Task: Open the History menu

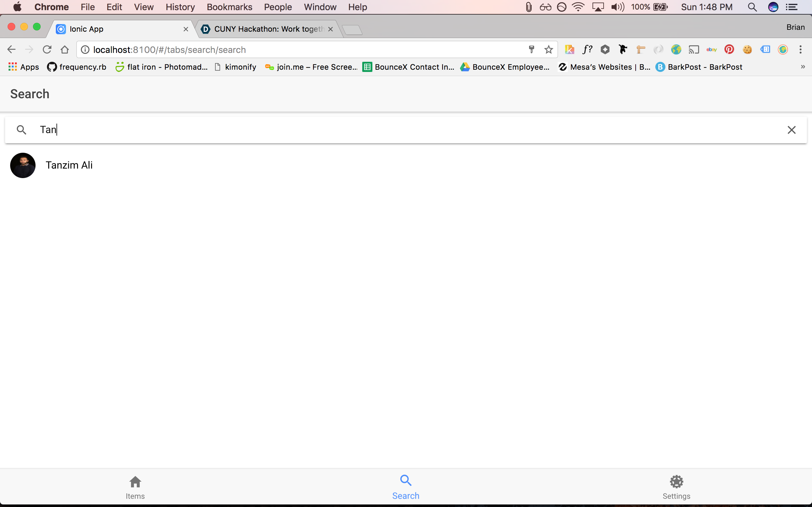Action: point(180,7)
